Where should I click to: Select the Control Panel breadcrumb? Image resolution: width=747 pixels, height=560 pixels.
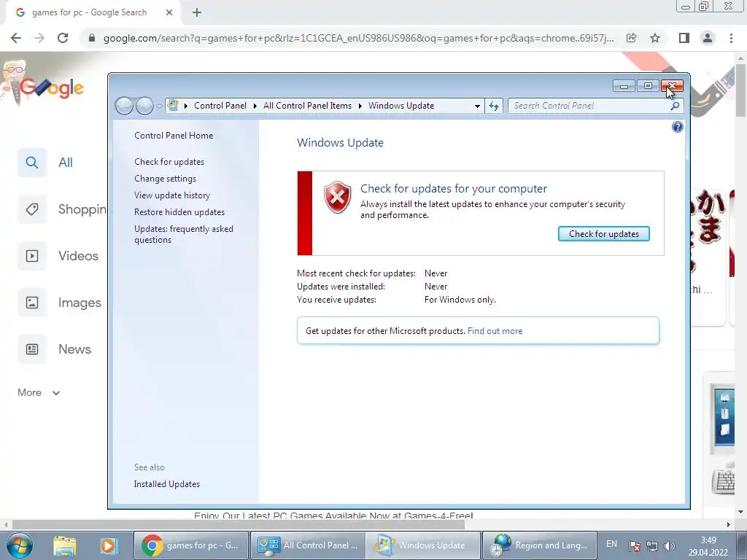tap(220, 106)
